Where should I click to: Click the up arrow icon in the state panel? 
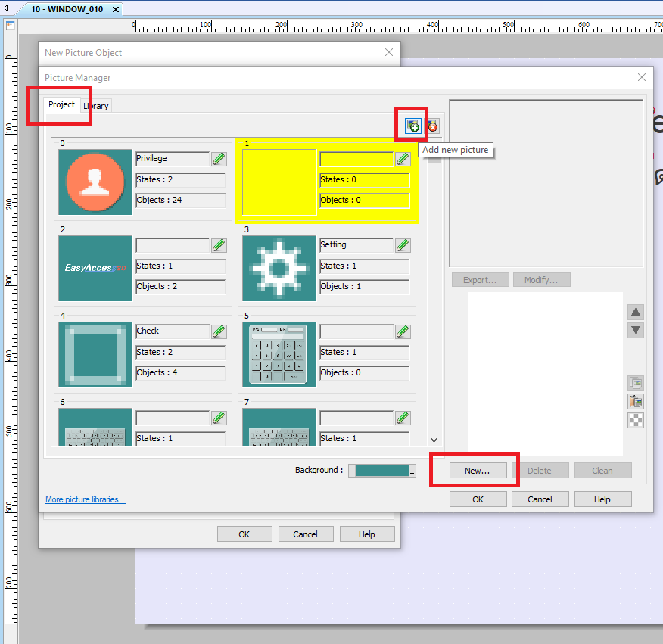636,311
